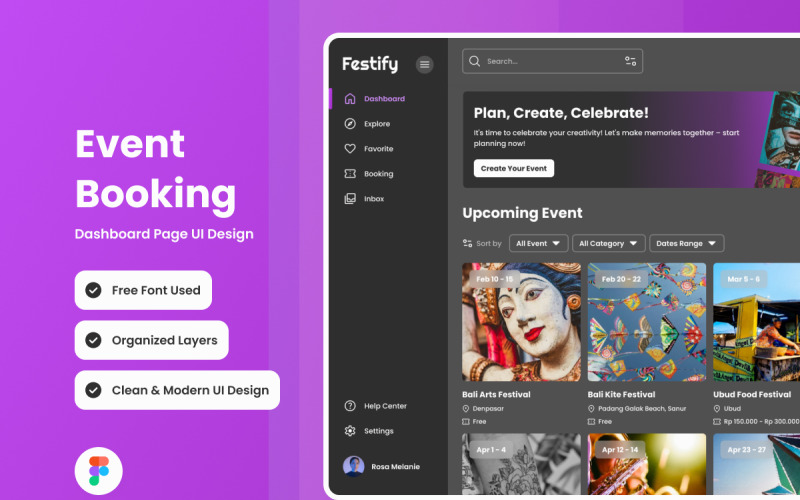This screenshot has height=500, width=800.
Task: Open the Bali Kite Festival title link
Action: point(621,395)
